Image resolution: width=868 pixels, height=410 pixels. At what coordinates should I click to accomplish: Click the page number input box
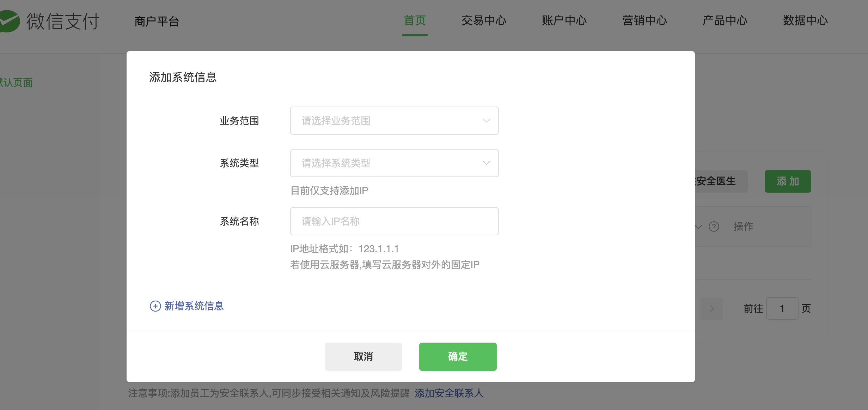[782, 309]
